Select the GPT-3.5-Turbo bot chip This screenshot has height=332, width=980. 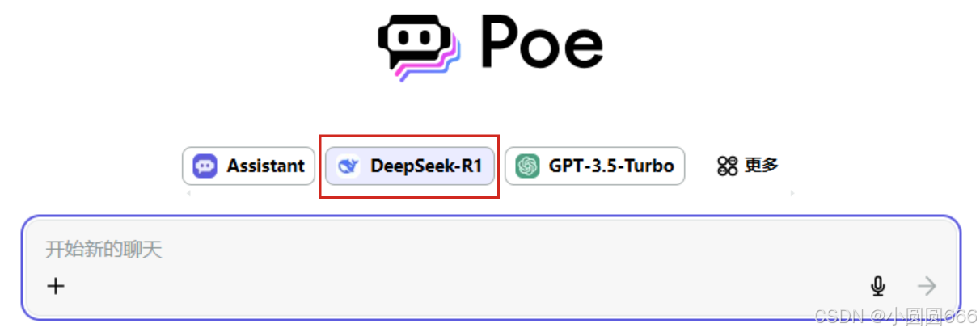594,166
